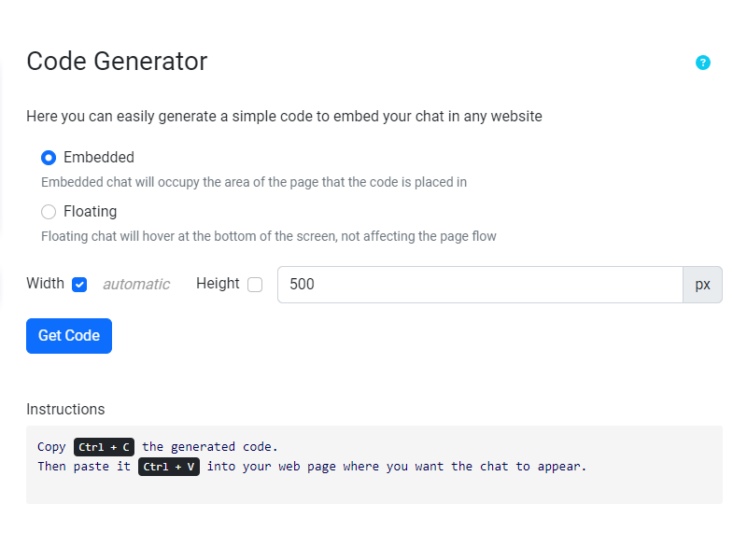The width and height of the screenshot is (747, 560).
Task: Click the Embedded chat description text
Action: point(254,182)
